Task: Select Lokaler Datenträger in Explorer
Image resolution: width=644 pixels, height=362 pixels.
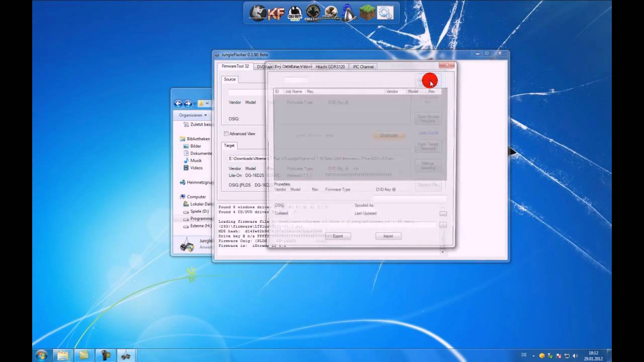Action: pos(198,205)
